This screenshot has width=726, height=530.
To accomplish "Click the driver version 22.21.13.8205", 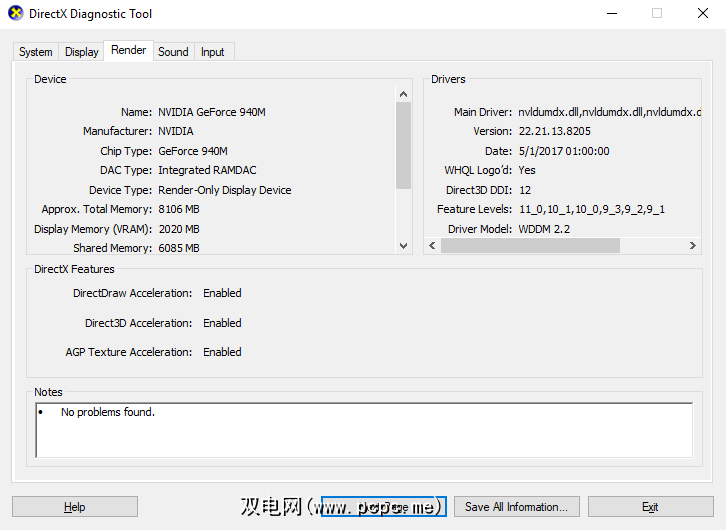I will (555, 131).
